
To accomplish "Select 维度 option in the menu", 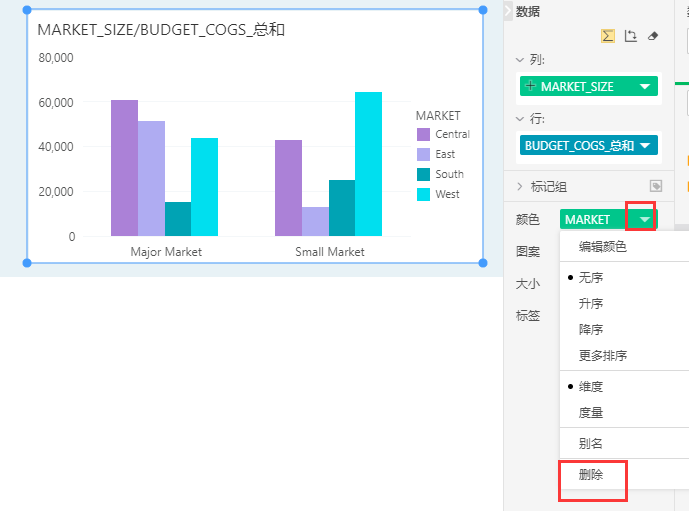I will point(591,386).
